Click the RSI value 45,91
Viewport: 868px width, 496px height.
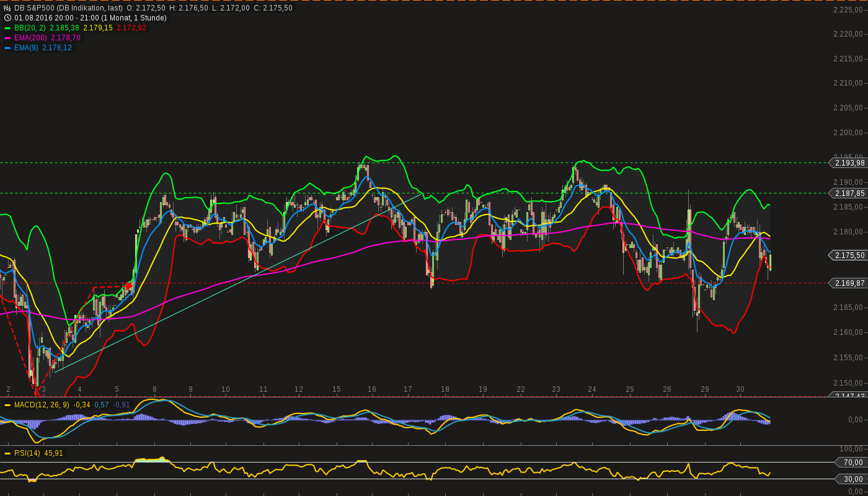tap(53, 453)
